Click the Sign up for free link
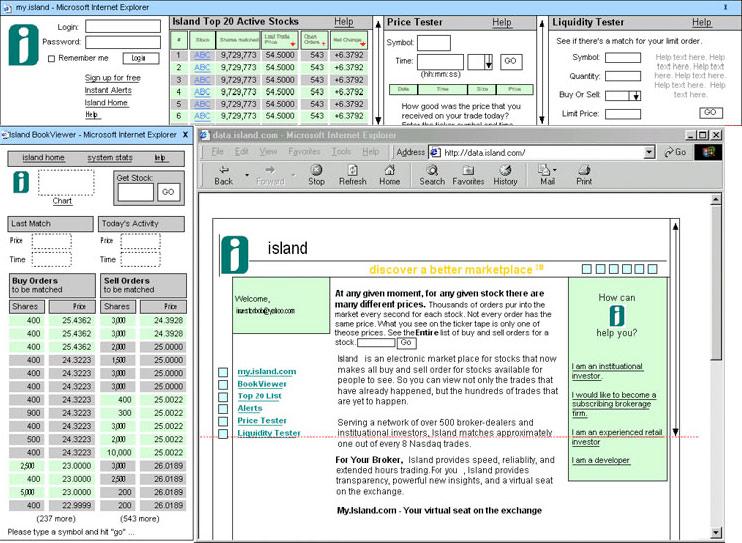Image resolution: width=742 pixels, height=543 pixels. [x=113, y=78]
